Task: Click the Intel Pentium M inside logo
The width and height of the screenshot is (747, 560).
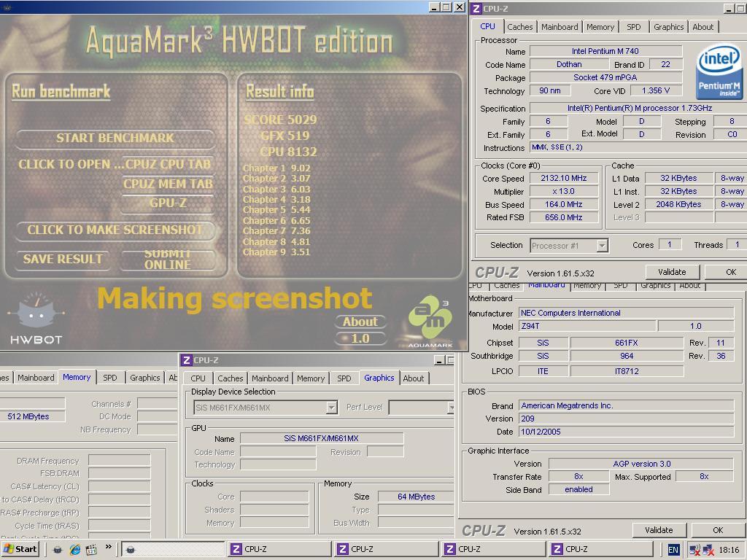Action: point(719,72)
